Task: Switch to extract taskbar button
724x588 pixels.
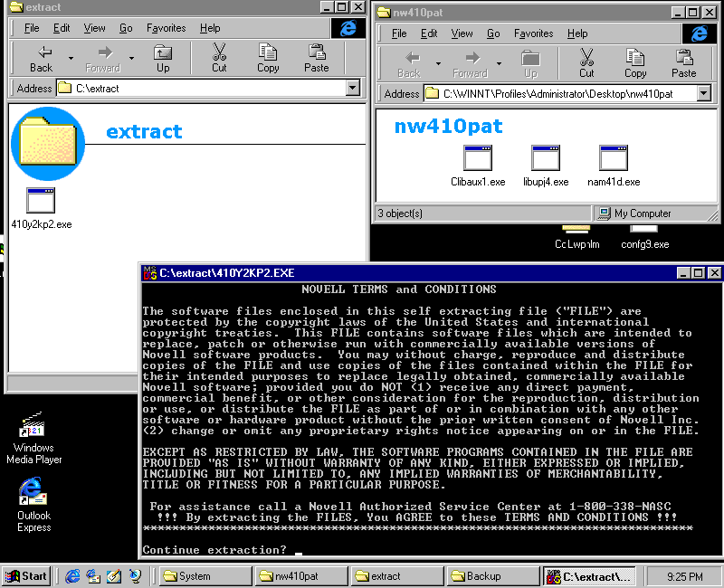Action: click(x=397, y=576)
